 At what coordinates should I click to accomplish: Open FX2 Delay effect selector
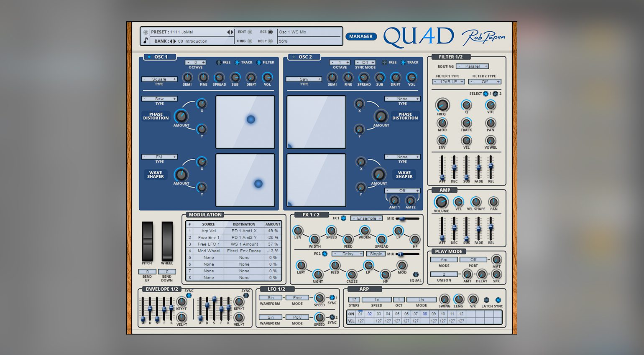pos(348,254)
